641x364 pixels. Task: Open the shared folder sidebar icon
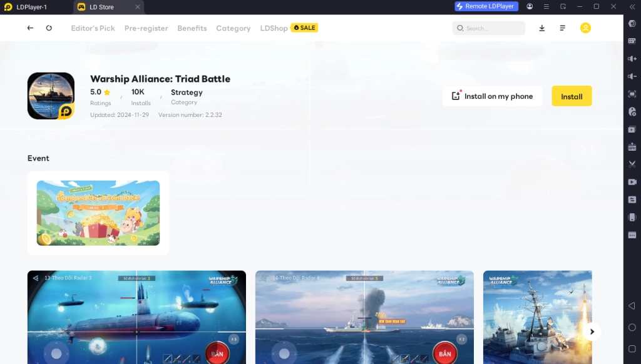[x=632, y=200]
